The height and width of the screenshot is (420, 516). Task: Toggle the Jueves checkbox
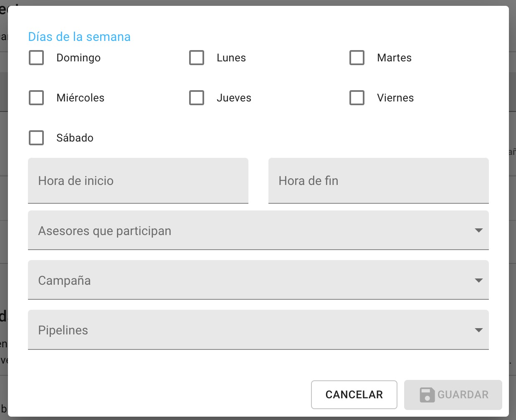point(197,98)
